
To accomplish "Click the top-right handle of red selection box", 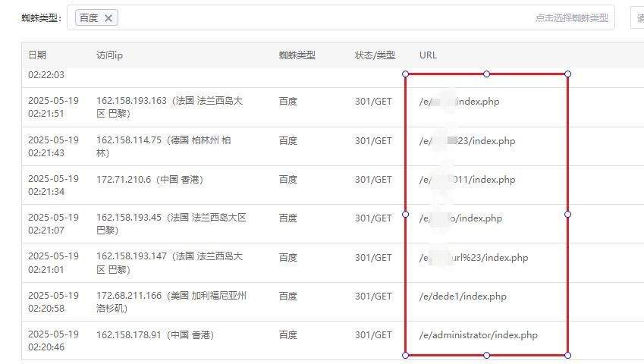I will (567, 74).
